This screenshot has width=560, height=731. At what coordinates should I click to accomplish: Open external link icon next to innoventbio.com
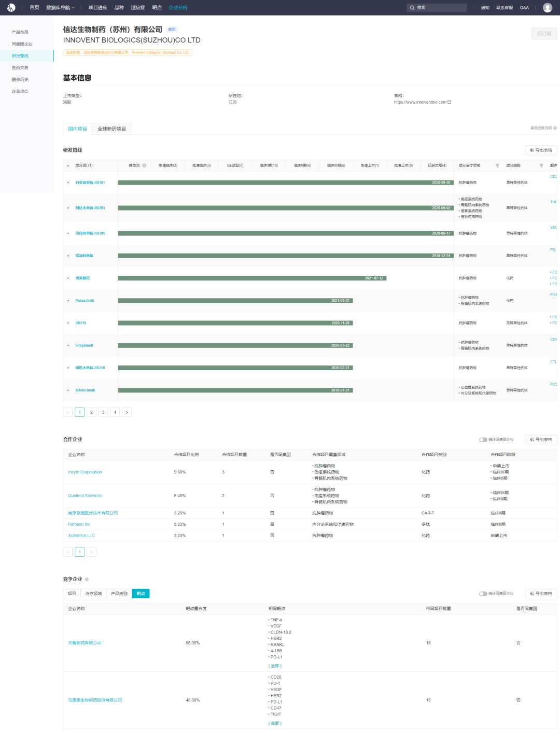(450, 102)
